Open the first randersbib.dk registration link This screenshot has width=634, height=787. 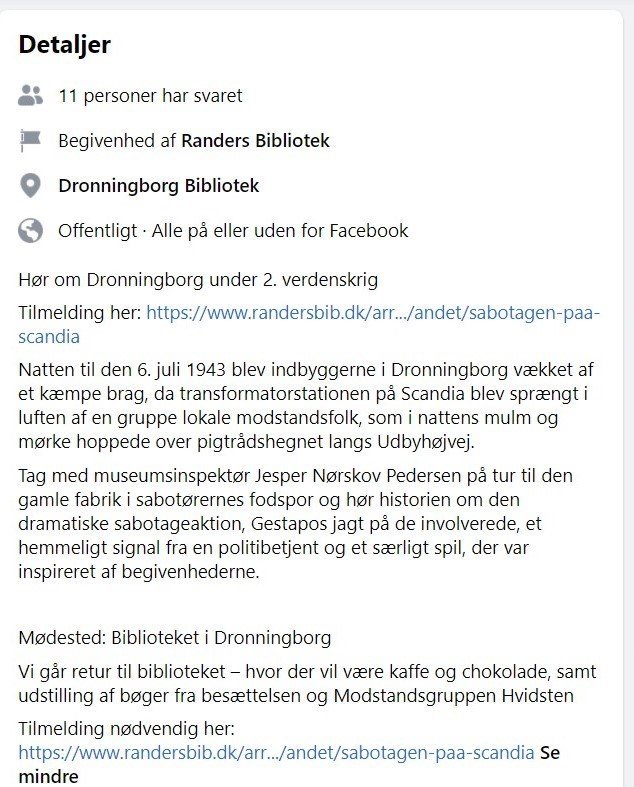373,313
